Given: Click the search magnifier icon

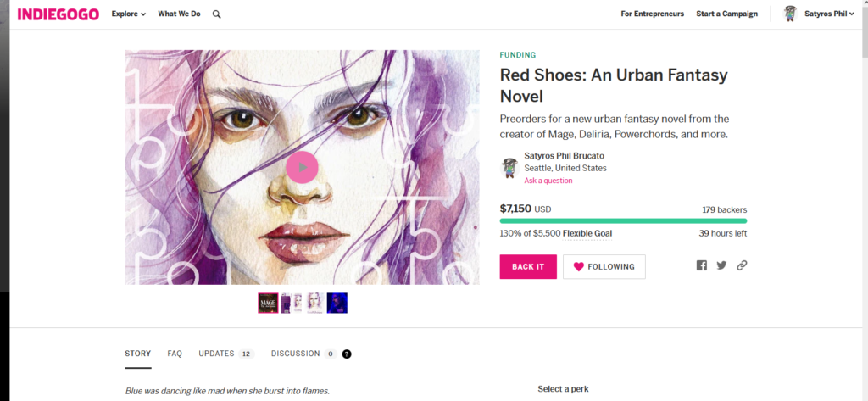Looking at the screenshot, I should pos(216,14).
